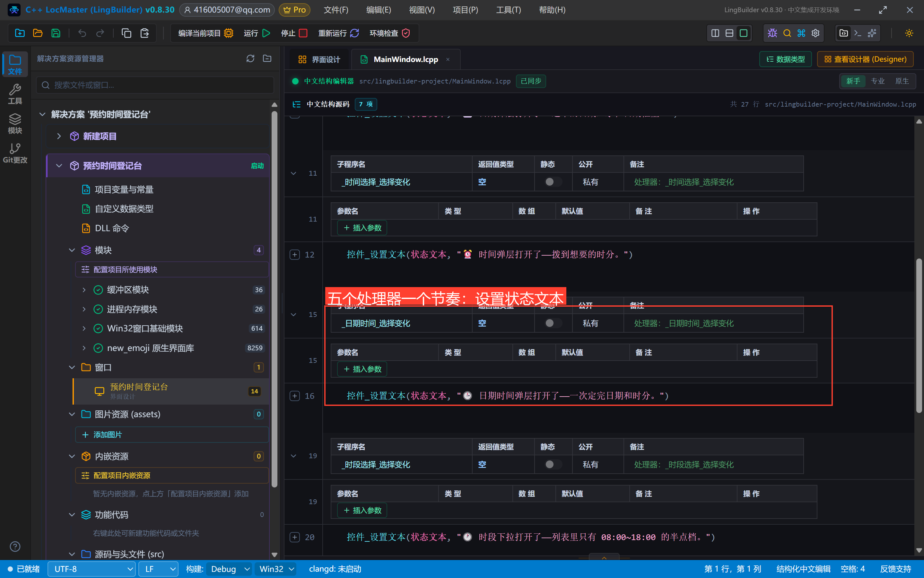Collapse subroutine block at line 15
This screenshot has width=924, height=578.
tap(293, 315)
